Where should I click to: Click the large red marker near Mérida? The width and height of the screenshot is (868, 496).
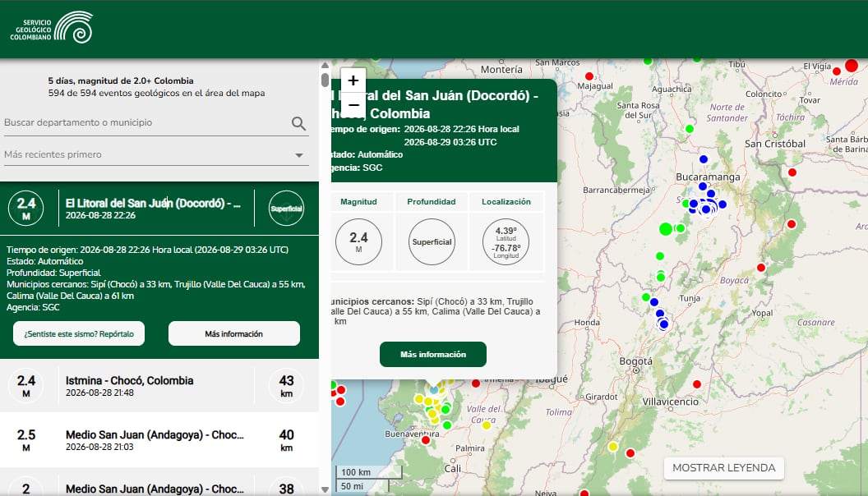(x=852, y=65)
